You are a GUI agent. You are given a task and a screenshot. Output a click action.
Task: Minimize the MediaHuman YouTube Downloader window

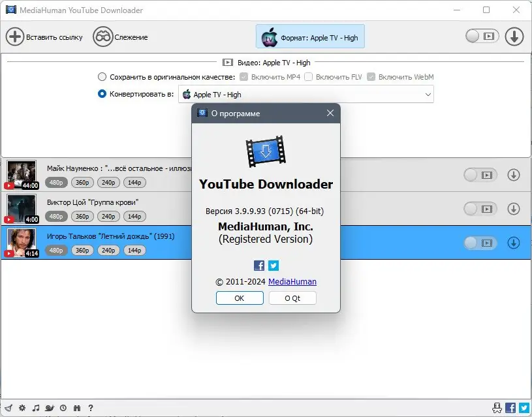(457, 10)
